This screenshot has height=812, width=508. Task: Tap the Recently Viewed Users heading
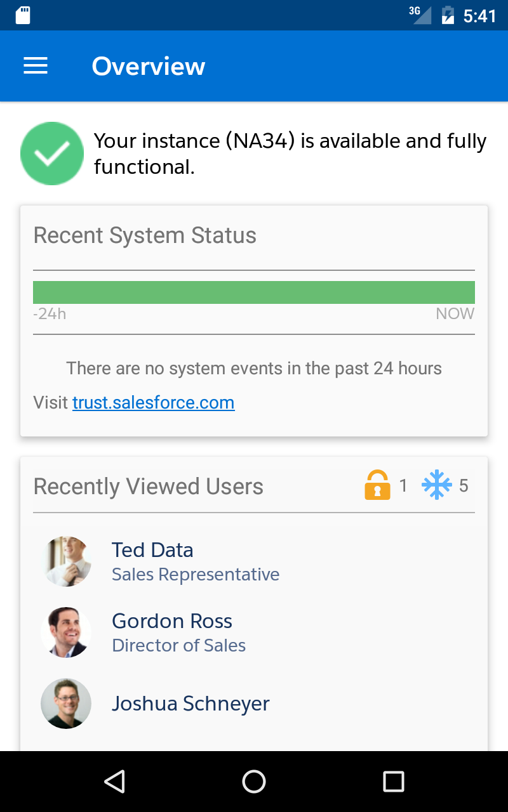[149, 487]
